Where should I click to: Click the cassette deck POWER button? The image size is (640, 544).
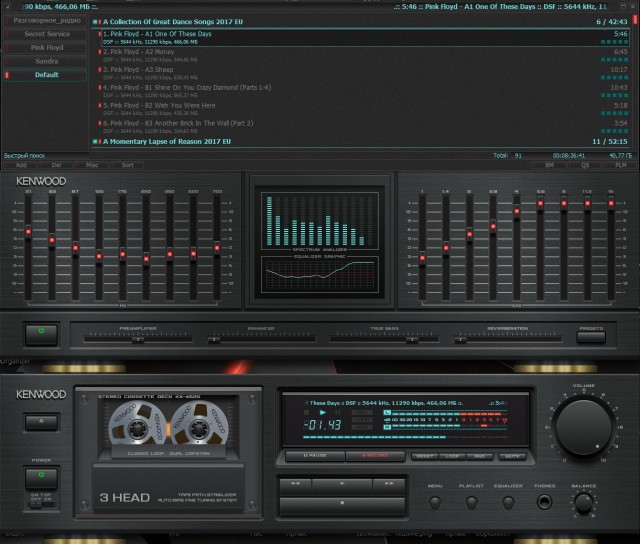click(x=41, y=478)
